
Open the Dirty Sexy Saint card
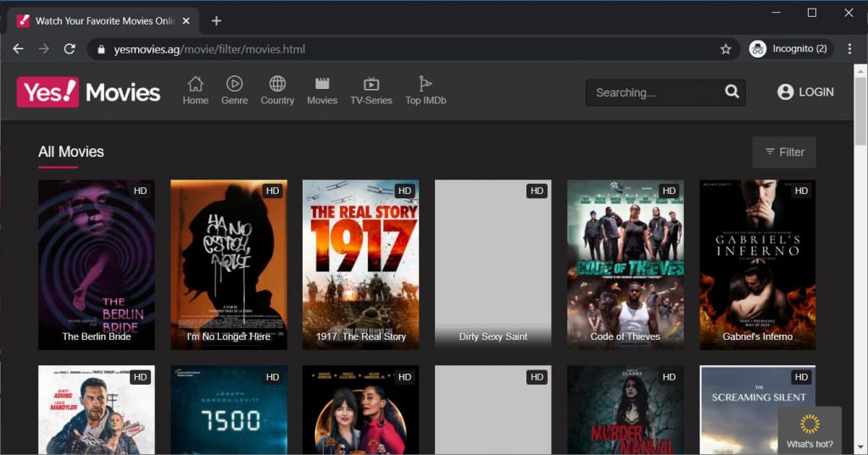pos(492,264)
